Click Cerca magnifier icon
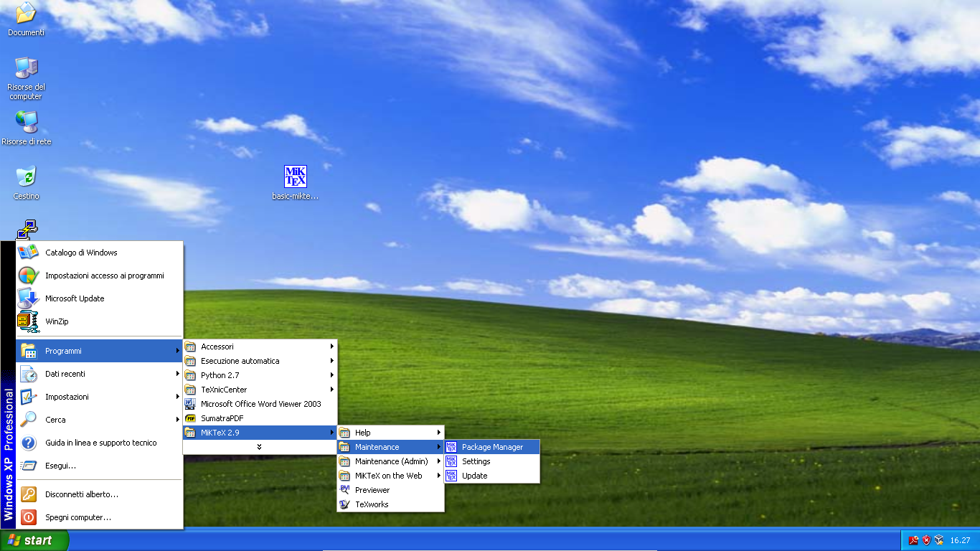Image resolution: width=980 pixels, height=551 pixels. (28, 420)
